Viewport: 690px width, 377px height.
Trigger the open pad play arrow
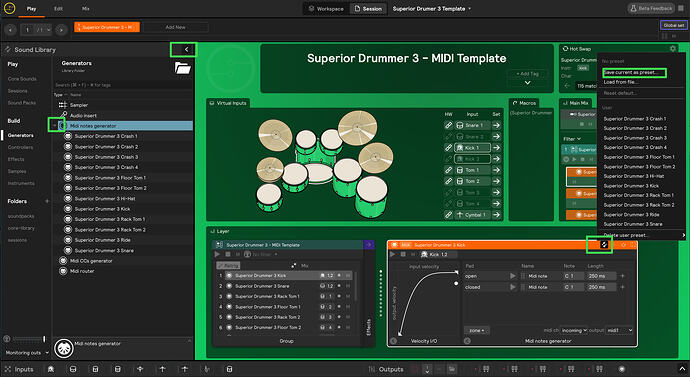513,276
